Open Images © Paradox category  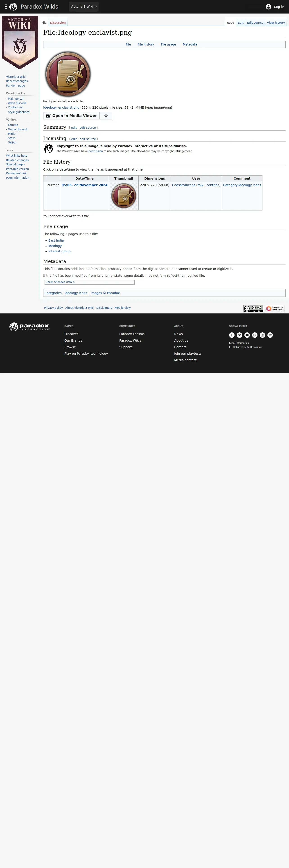[105, 293]
